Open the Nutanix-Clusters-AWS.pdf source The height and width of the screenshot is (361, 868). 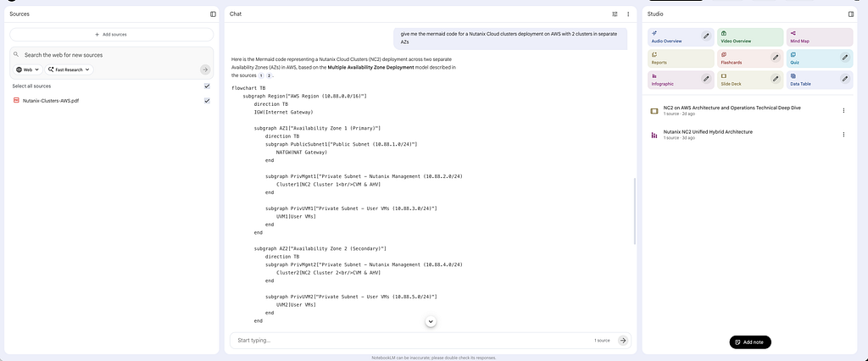coord(51,101)
